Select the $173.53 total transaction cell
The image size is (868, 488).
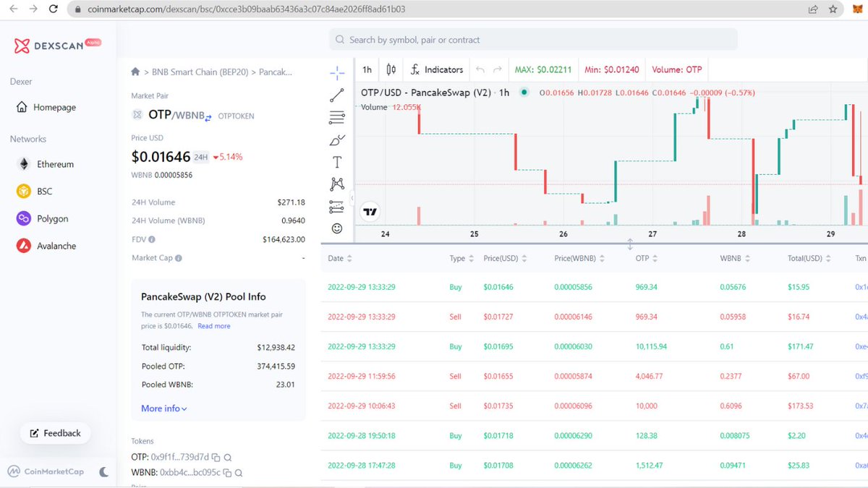800,406
